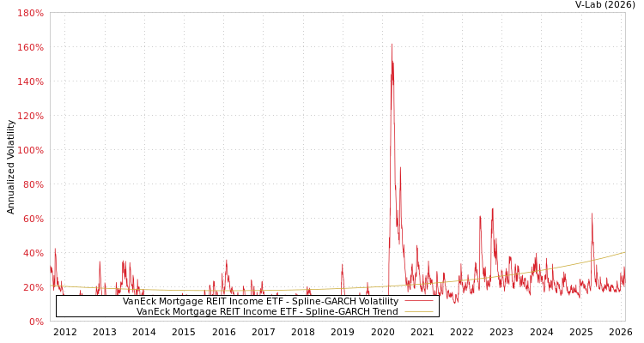Click the April 2025 volatility spike
Image resolution: width=644 pixels, height=343 pixels.
point(592,214)
